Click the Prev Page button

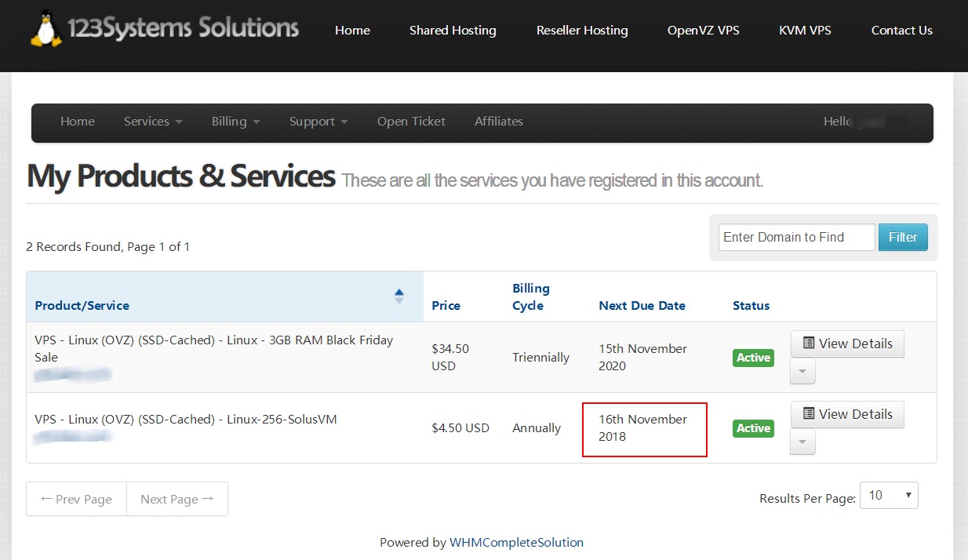coord(76,499)
